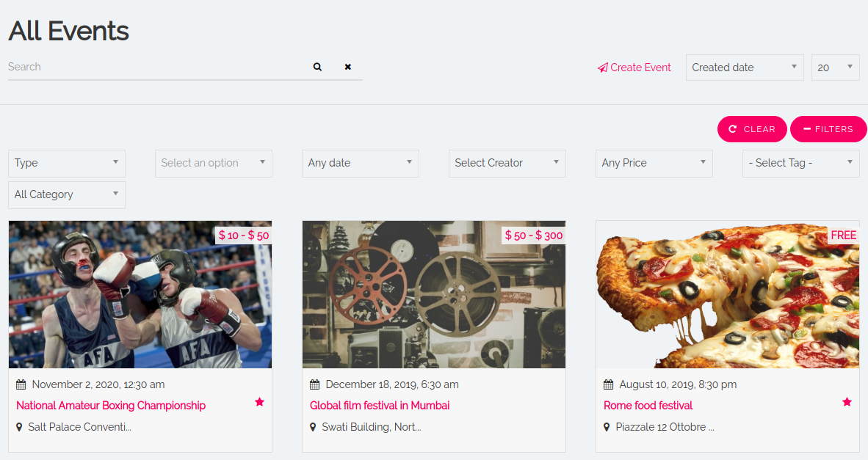Screen dimensions: 868x460
Task: Click the search magnifying glass icon
Action: [x=317, y=67]
